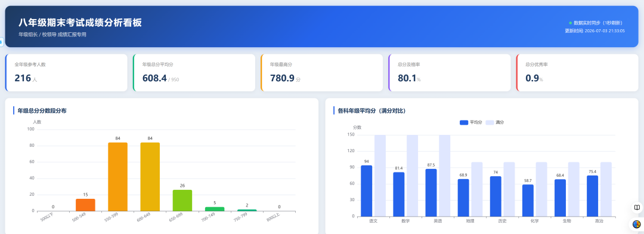
Task: Toggle the 满分 legend series
Action: 495,122
